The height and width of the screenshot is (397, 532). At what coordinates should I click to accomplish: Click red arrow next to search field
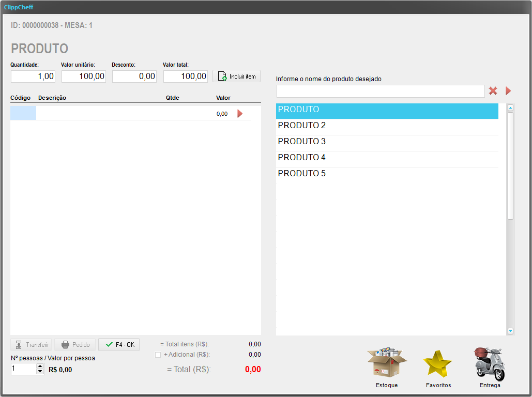(508, 91)
